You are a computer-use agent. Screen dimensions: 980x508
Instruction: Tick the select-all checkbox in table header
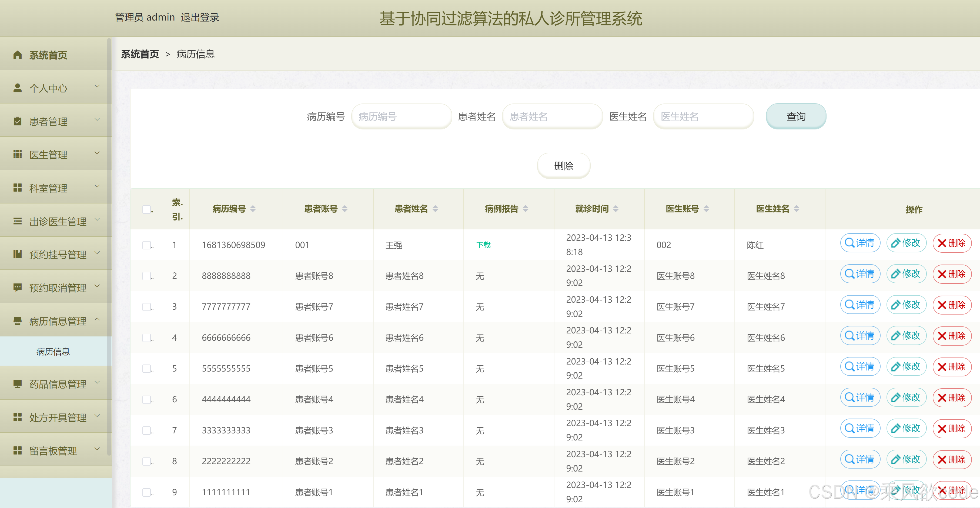pyautogui.click(x=146, y=209)
